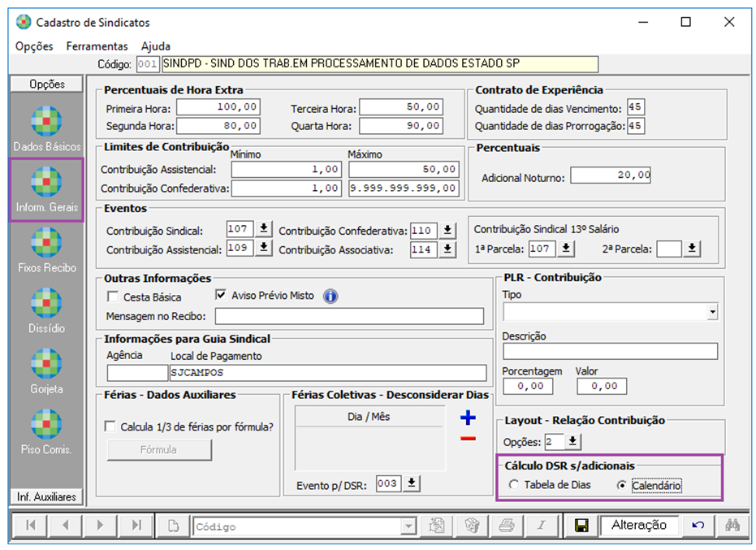
Task: Open the Layout Opções lookup arrow
Action: pyautogui.click(x=572, y=441)
